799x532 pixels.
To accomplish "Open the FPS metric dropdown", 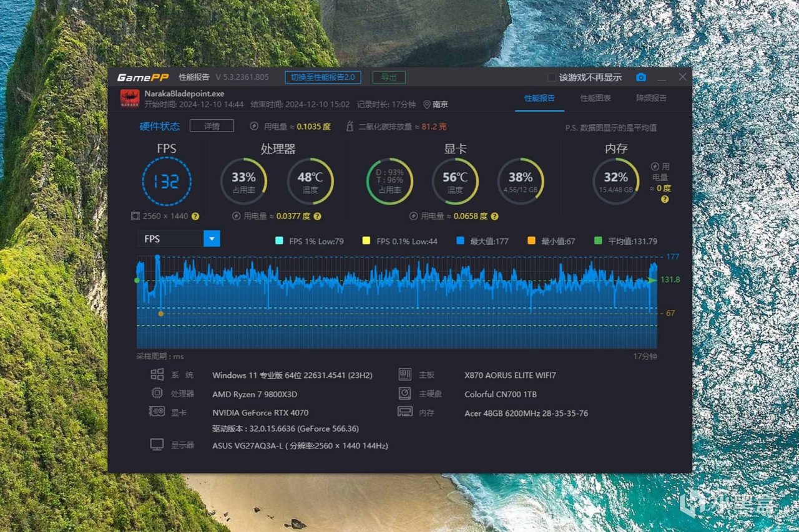I will tap(179, 239).
